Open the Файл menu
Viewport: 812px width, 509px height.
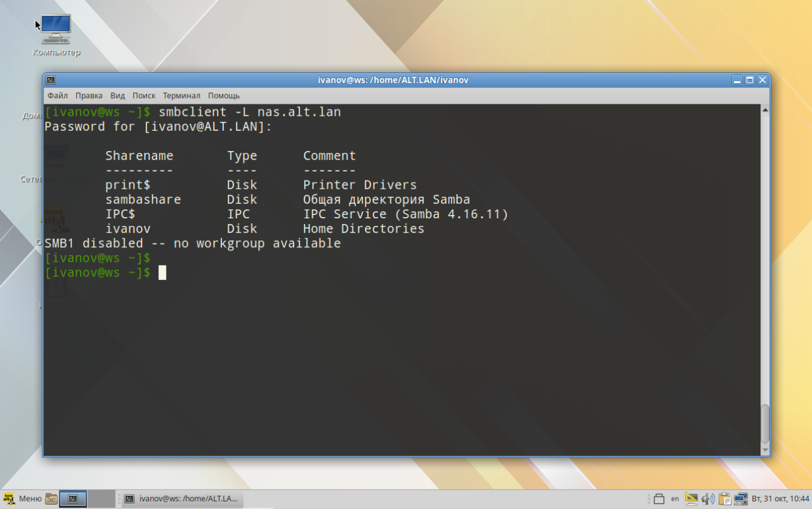[57, 96]
